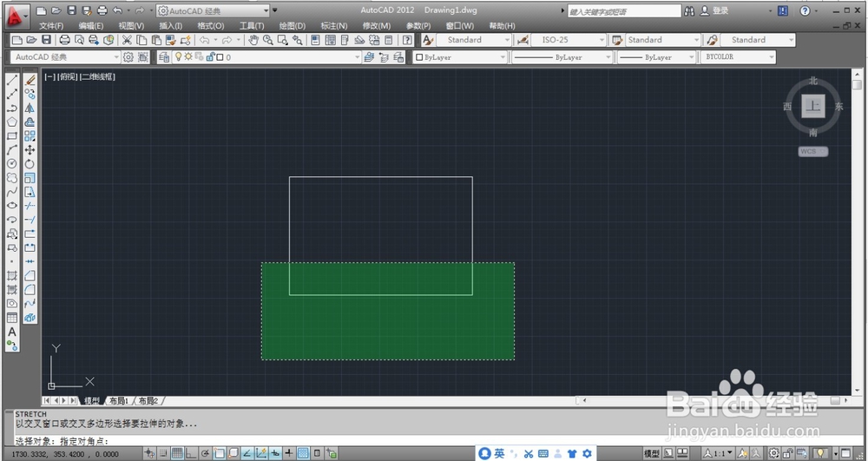Open the ByLayer linetype dropdown
Screen dimensions: 868x461
point(562,57)
